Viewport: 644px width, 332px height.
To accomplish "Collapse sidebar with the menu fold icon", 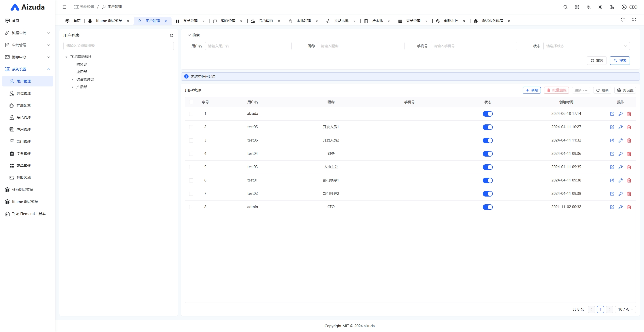I will click(x=64, y=7).
